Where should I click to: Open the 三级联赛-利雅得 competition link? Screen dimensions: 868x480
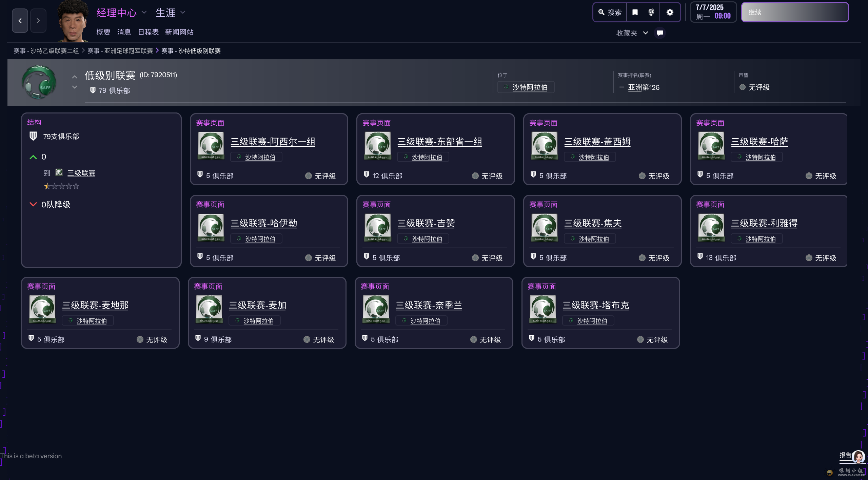pos(764,223)
